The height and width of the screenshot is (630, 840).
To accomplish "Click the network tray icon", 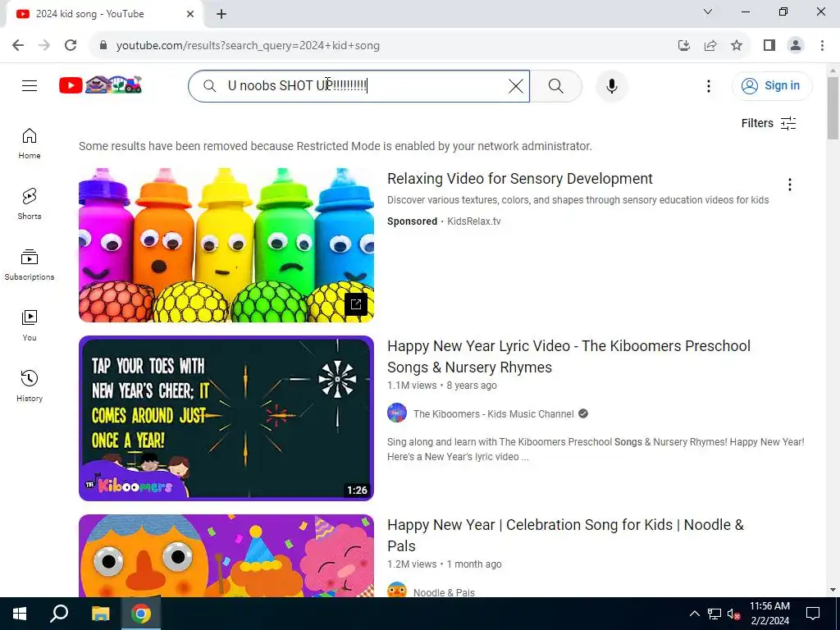I will tap(714, 614).
